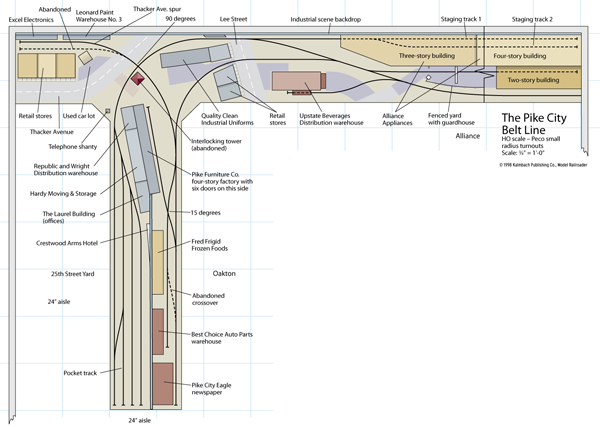Click 'Pike City Eagle newspaper' label
600x427 pixels.
point(211,389)
